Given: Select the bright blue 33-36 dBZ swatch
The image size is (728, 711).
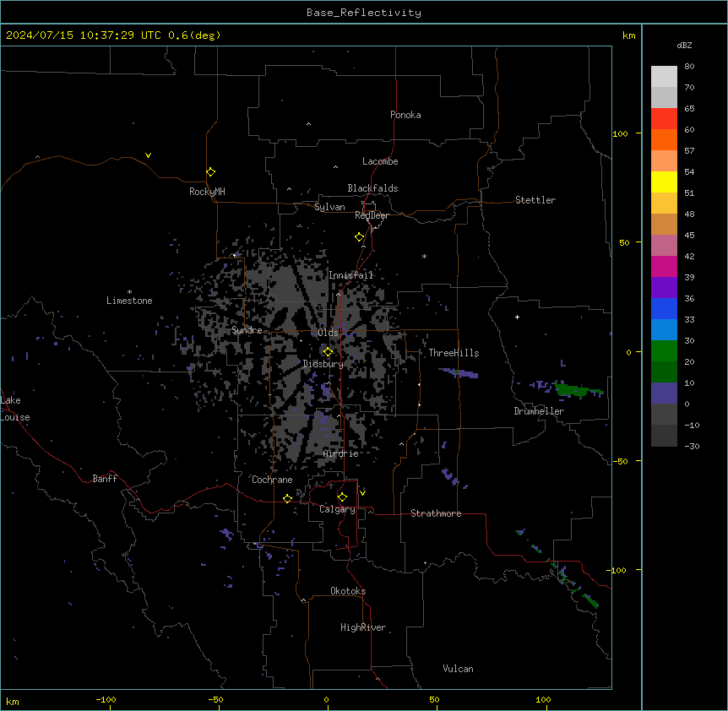Looking at the screenshot, I should [664, 308].
